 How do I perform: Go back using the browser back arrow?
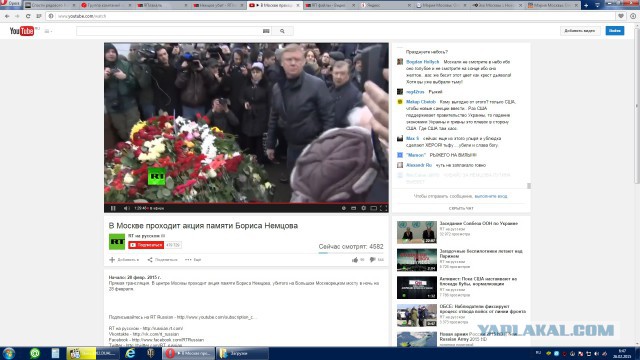tap(7, 16)
